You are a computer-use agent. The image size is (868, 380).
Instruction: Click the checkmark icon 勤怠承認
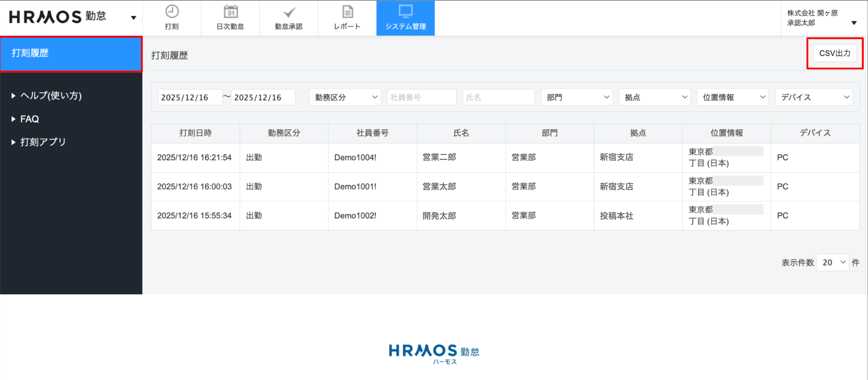(x=289, y=12)
